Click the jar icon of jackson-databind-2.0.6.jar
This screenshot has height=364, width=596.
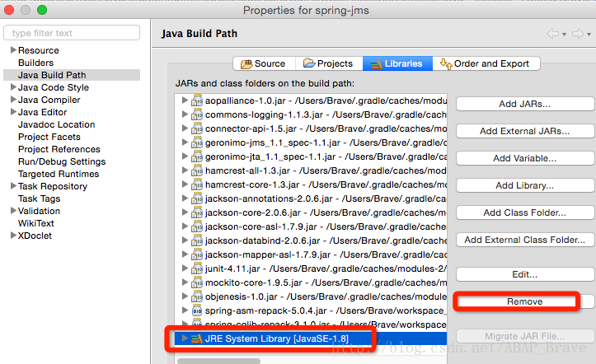point(196,240)
